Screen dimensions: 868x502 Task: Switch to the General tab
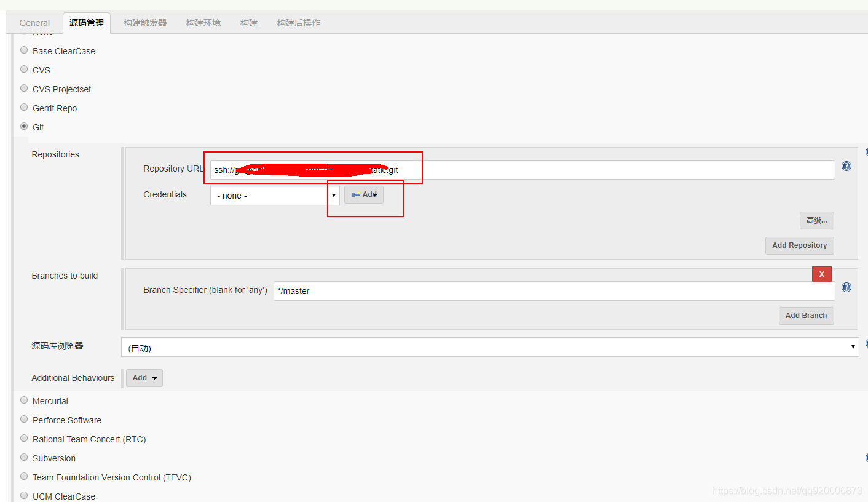click(34, 23)
